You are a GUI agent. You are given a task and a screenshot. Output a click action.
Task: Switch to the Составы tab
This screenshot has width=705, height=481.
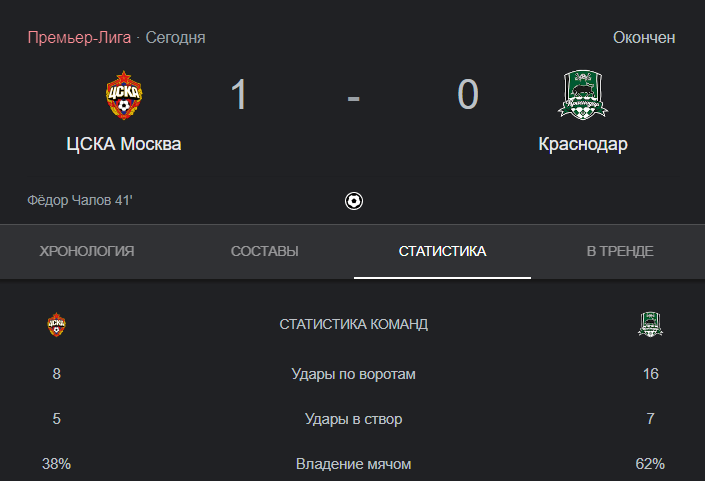tap(265, 251)
